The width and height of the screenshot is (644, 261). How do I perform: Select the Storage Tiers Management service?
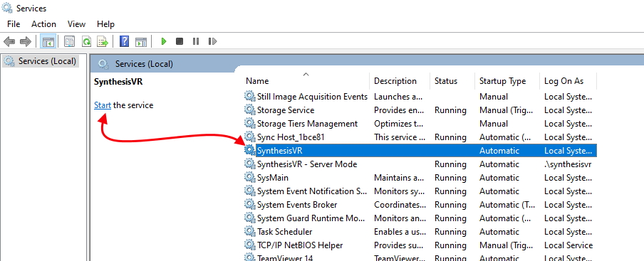(x=307, y=123)
